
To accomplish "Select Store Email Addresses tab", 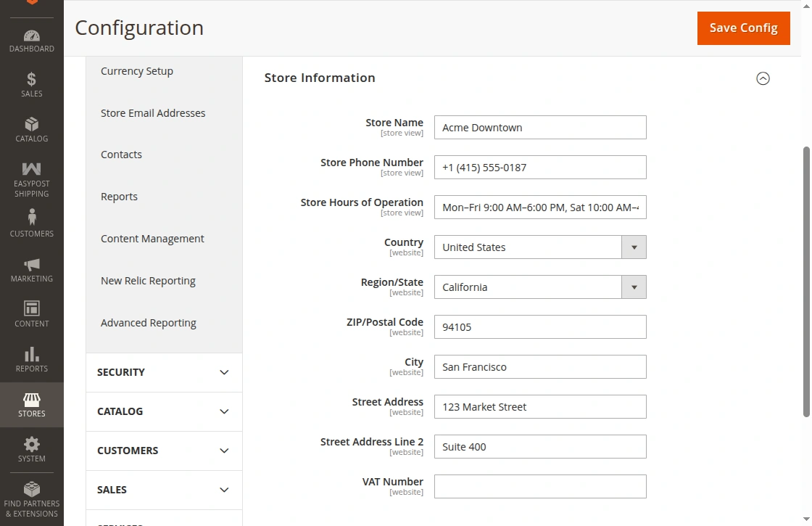I will [x=153, y=113].
